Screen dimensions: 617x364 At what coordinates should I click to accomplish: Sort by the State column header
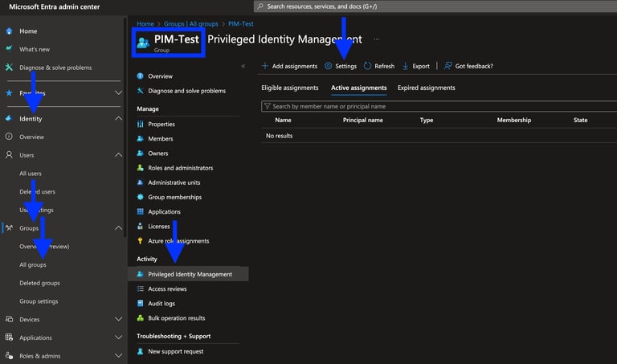[x=580, y=120]
